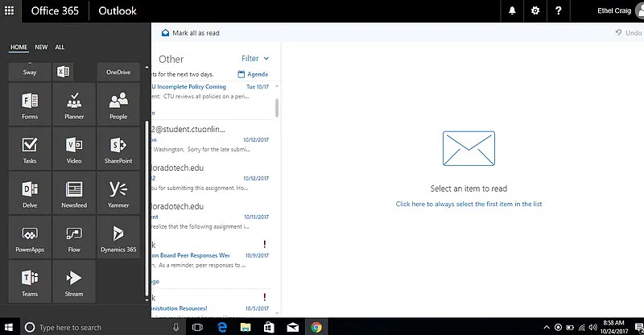This screenshot has height=335, width=644.
Task: Open the SharePoint tile
Action: [118, 149]
